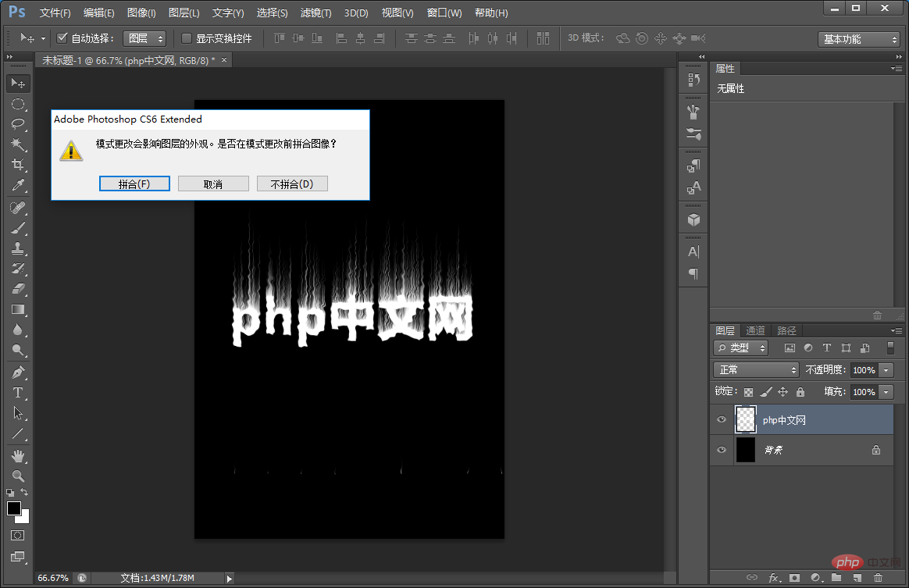This screenshot has width=909, height=588.
Task: Open the 滤镜(T) menu
Action: 316,12
